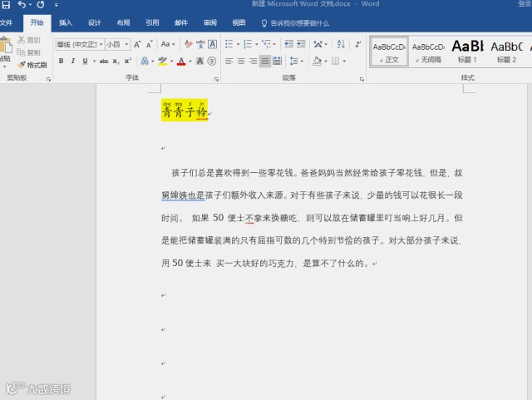This screenshot has width=532, height=400.
Task: Switch to the 插入 ribbon tab
Action: [x=66, y=22]
